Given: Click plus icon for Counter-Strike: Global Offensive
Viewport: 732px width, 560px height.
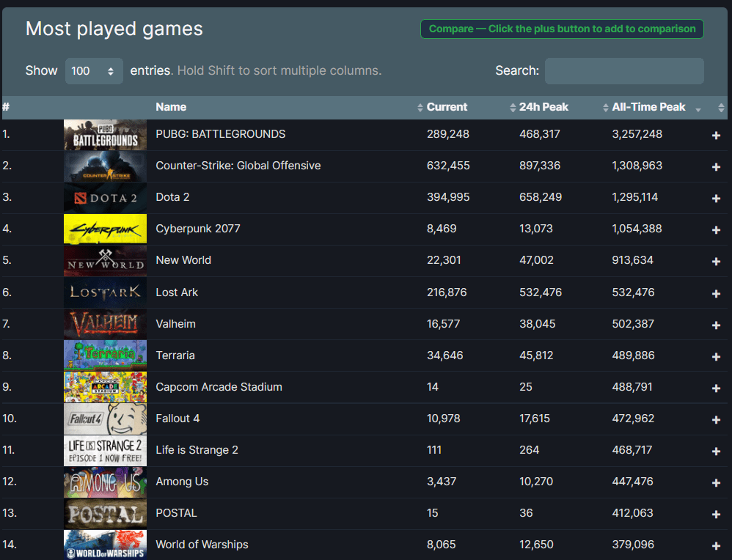Looking at the screenshot, I should coord(716,166).
